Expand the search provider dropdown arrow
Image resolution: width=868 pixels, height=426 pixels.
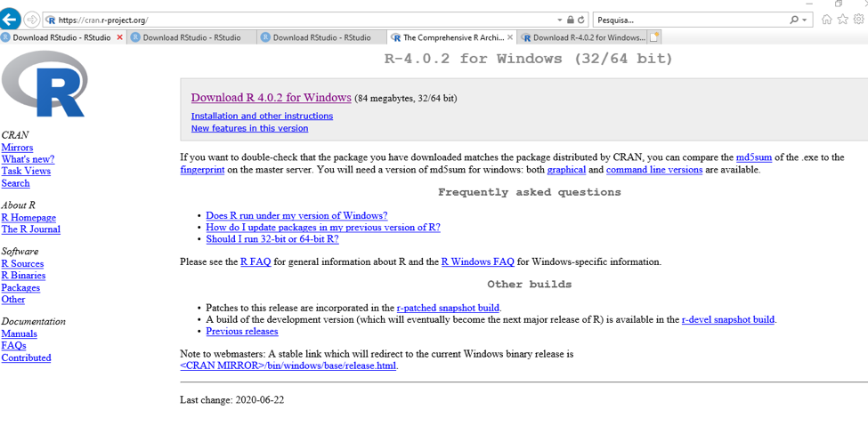[x=805, y=20]
